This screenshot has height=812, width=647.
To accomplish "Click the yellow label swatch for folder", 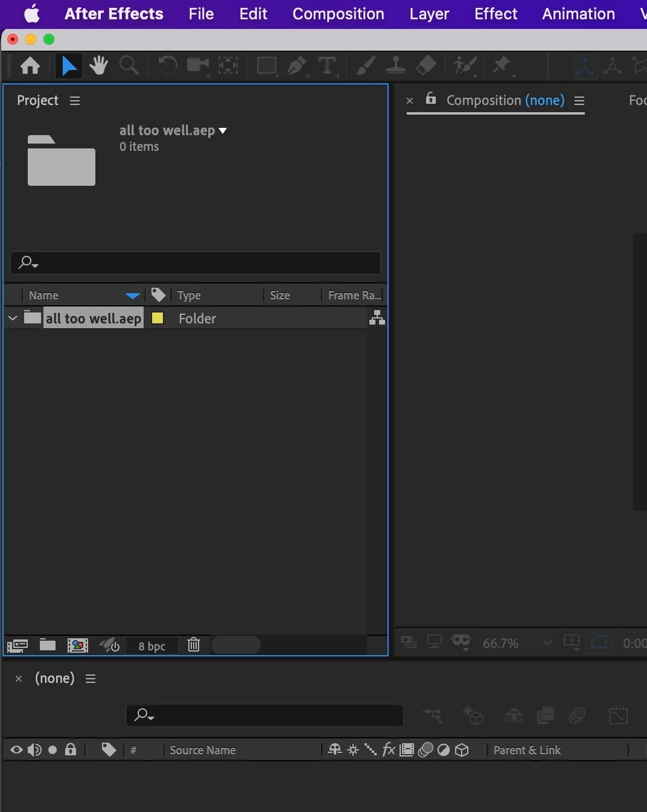I will tap(158, 318).
